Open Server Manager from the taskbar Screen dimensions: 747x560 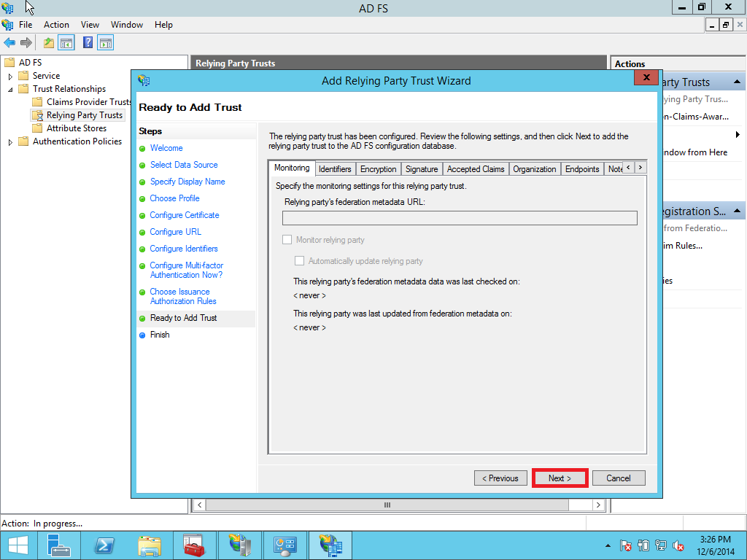point(59,545)
